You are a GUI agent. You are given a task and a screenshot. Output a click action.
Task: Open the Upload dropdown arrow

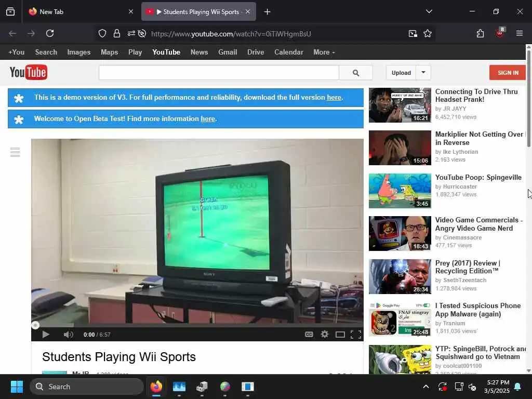click(x=423, y=72)
